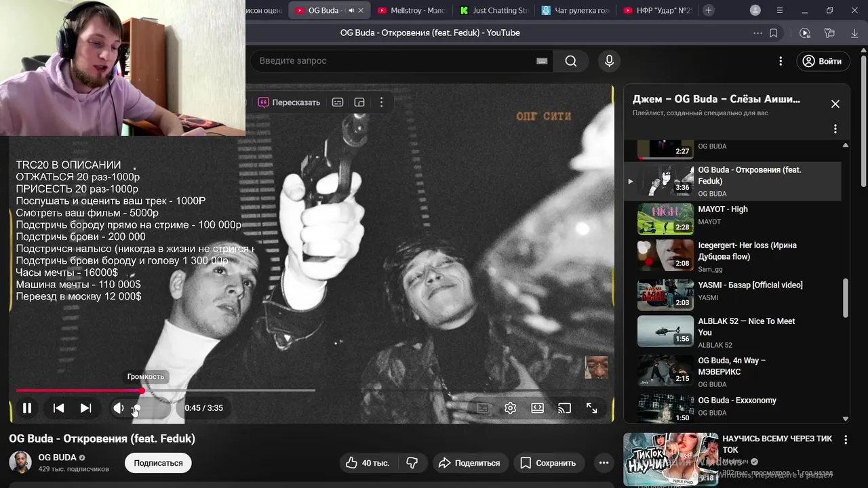
Task: Open browser profile avatar
Action: [x=755, y=10]
